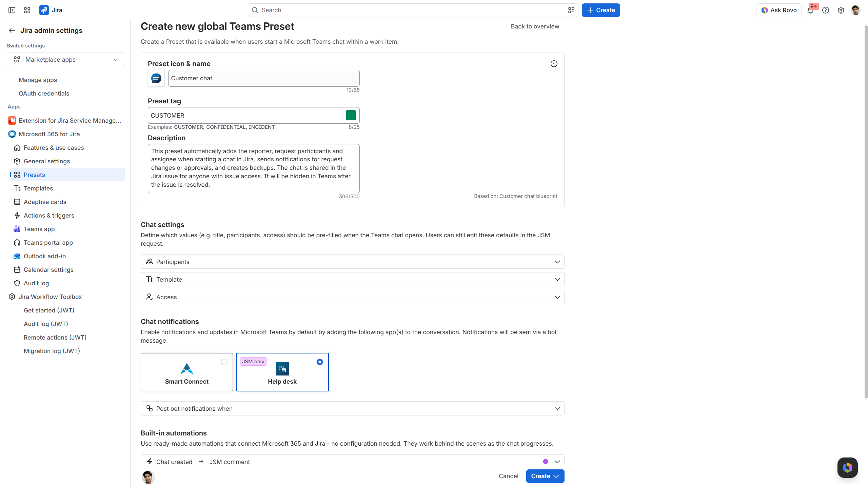Open the Marketplace apps dropdown
The height and width of the screenshot is (488, 868).
66,59
